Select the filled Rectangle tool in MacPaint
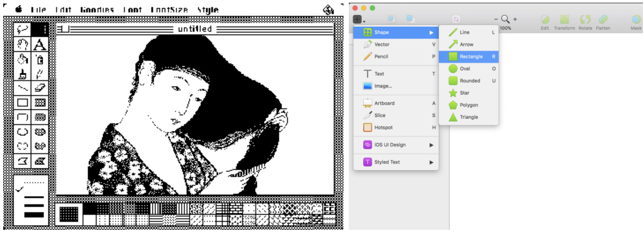 40,103
